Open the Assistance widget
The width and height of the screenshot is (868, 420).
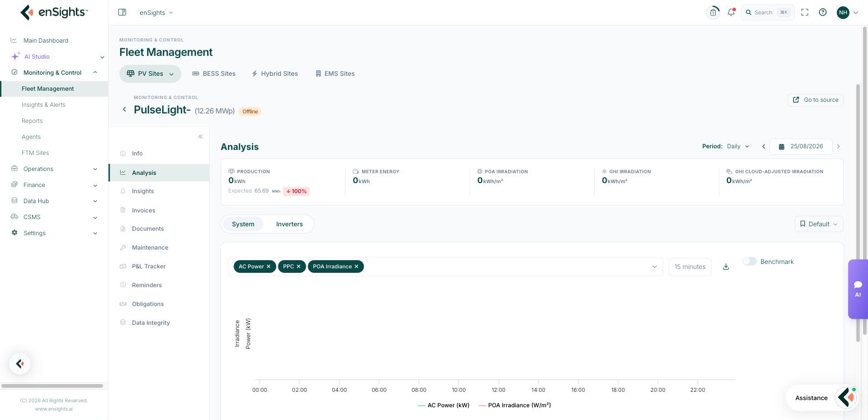click(821, 397)
